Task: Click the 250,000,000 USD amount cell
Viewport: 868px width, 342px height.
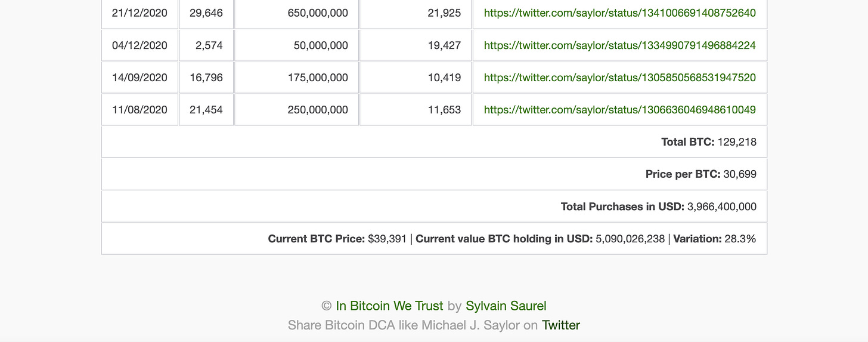Action: (297, 109)
